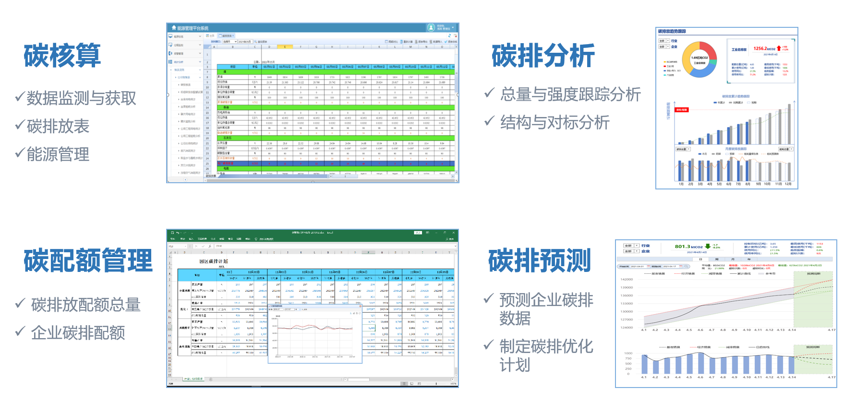Click the insert function fx icon
Screen dimensions: 868x400
click(209, 246)
